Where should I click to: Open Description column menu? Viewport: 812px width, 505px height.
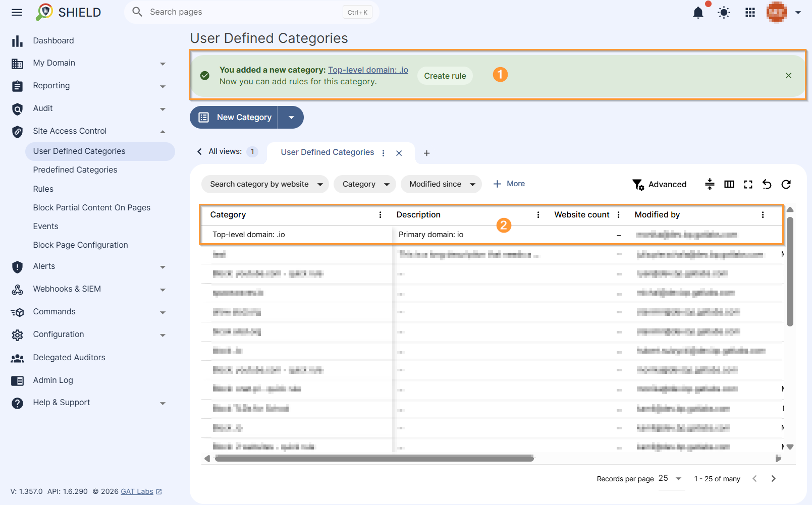coord(538,215)
